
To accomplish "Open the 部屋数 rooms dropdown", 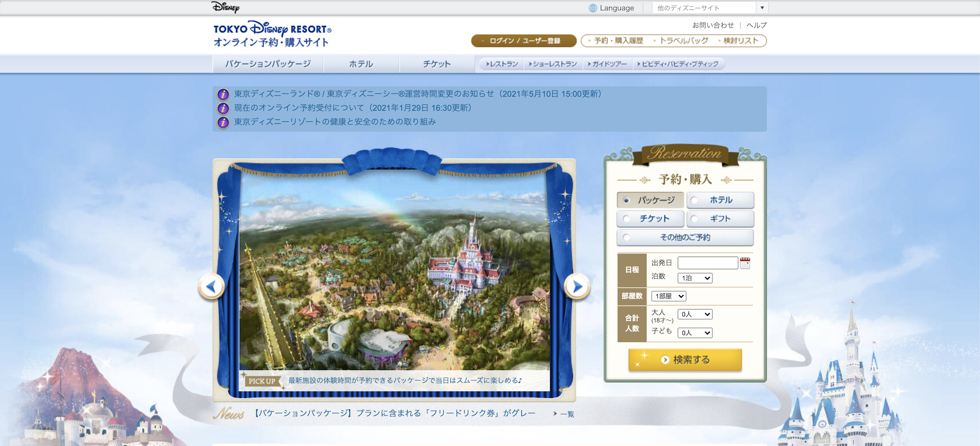I will pyautogui.click(x=668, y=296).
